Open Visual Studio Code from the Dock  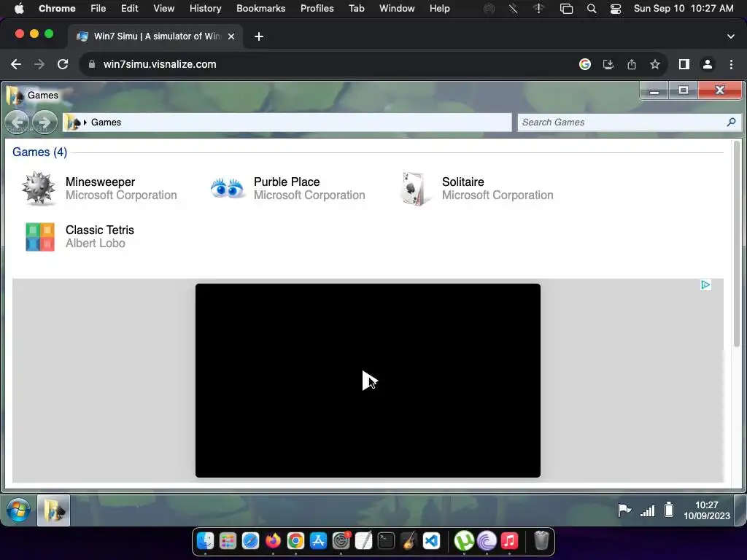431,541
